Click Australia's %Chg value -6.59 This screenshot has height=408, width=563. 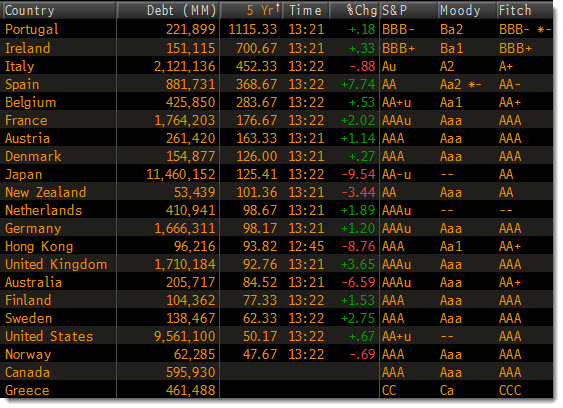[x=358, y=282]
